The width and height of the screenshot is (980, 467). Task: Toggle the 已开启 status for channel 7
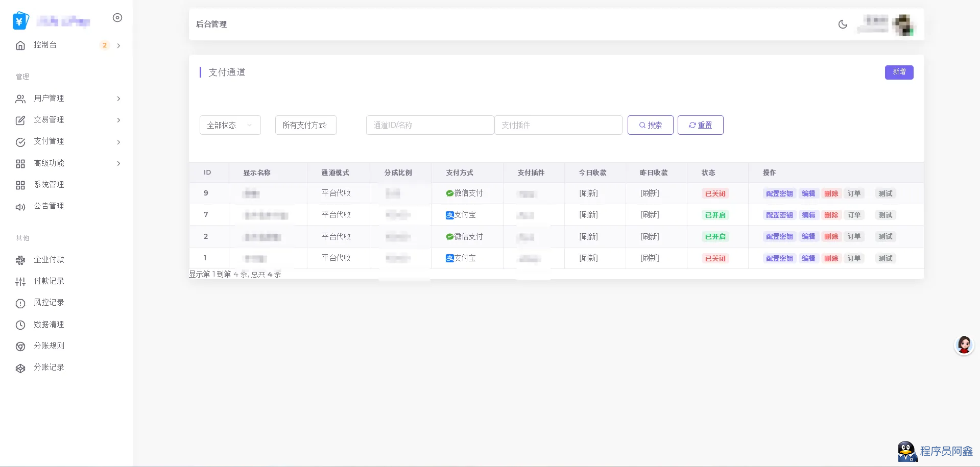coord(715,215)
